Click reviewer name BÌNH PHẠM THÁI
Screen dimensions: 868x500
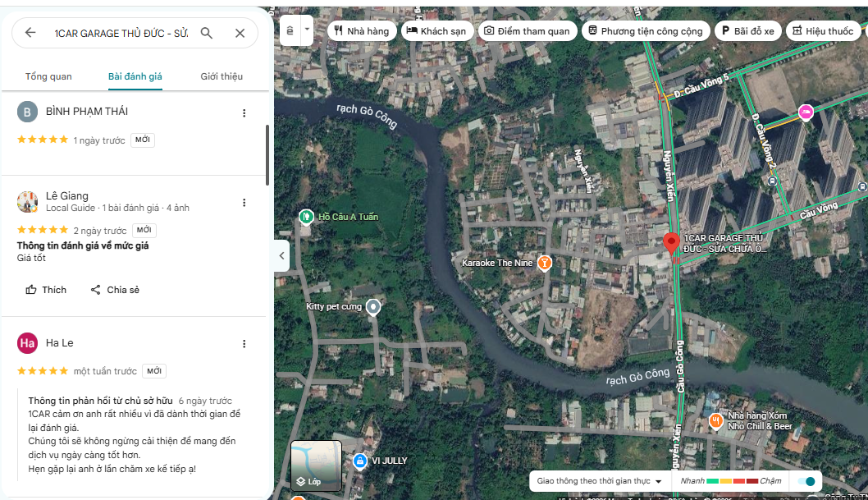click(87, 112)
